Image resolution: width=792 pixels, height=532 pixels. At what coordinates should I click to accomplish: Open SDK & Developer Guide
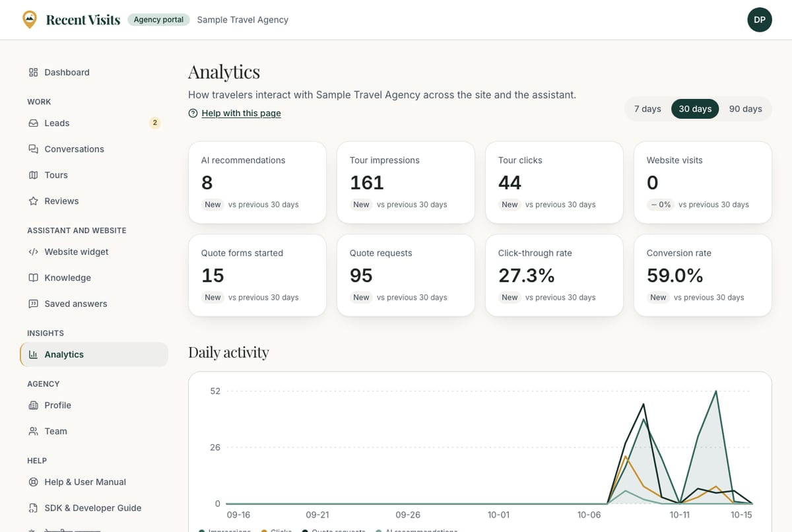94,508
